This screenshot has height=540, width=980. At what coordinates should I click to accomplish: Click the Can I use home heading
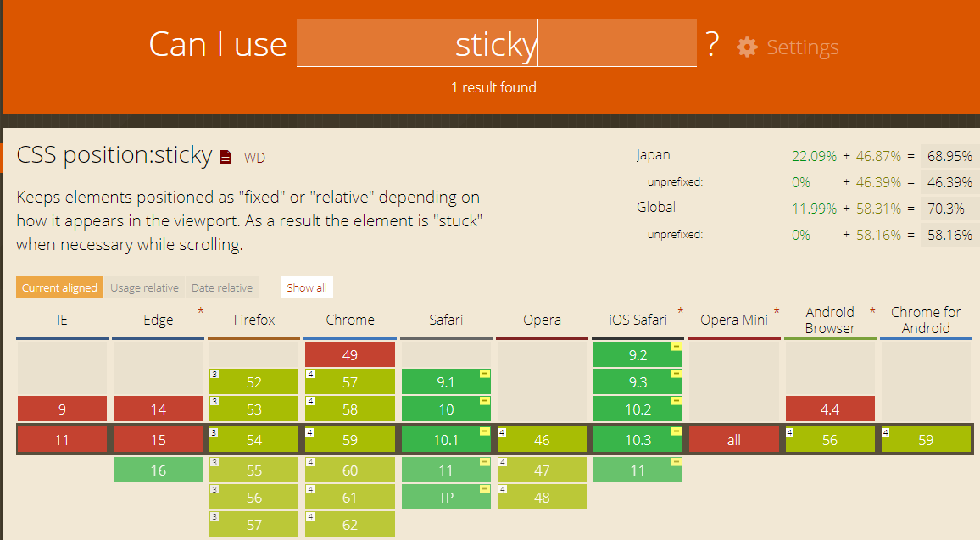pos(218,44)
